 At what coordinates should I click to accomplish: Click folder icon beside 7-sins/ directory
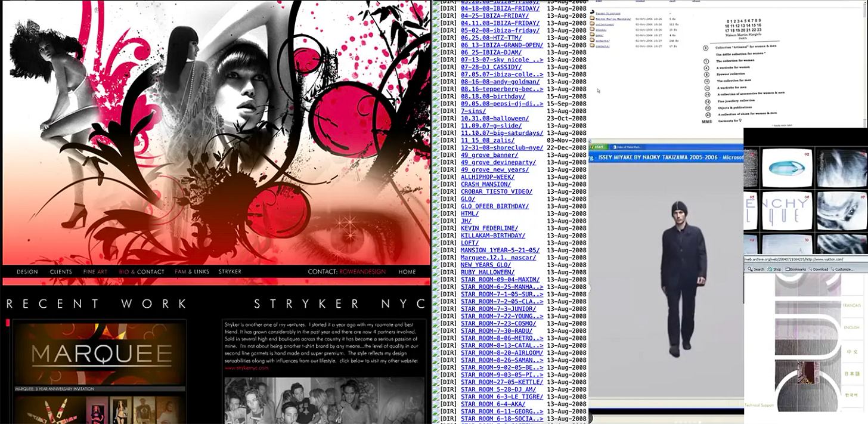(x=436, y=111)
